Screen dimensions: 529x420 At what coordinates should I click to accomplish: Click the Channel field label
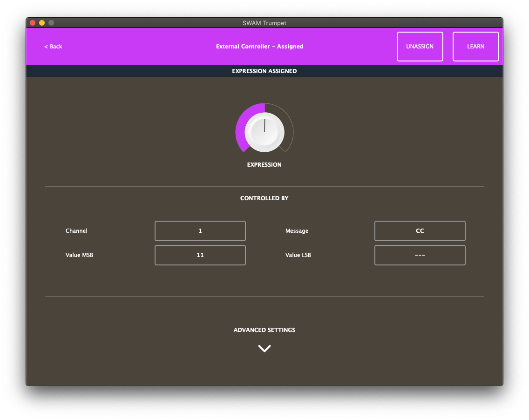(76, 230)
